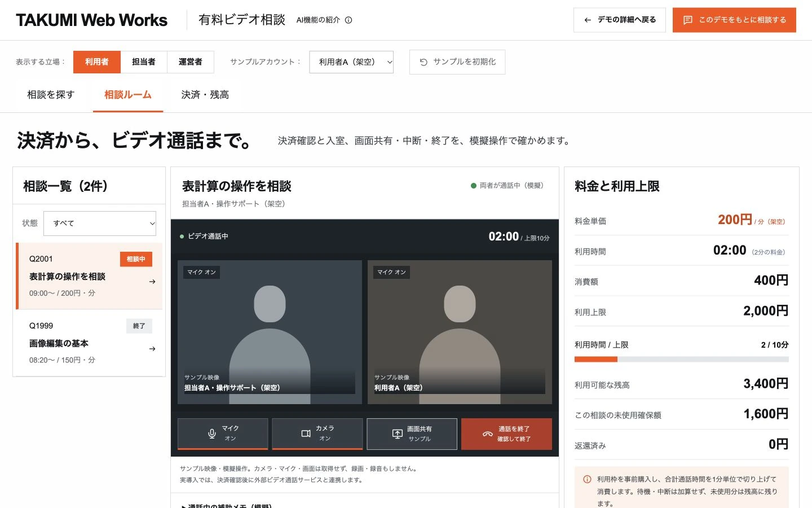Viewport: 812px width, 508px height.
Task: End the call with 通話を終了 button
Action: tap(506, 433)
